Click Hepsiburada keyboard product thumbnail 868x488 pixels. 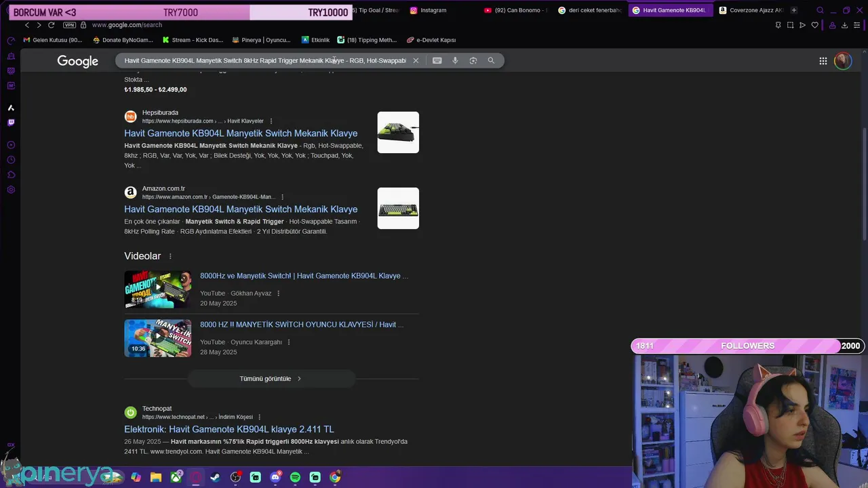(x=398, y=132)
